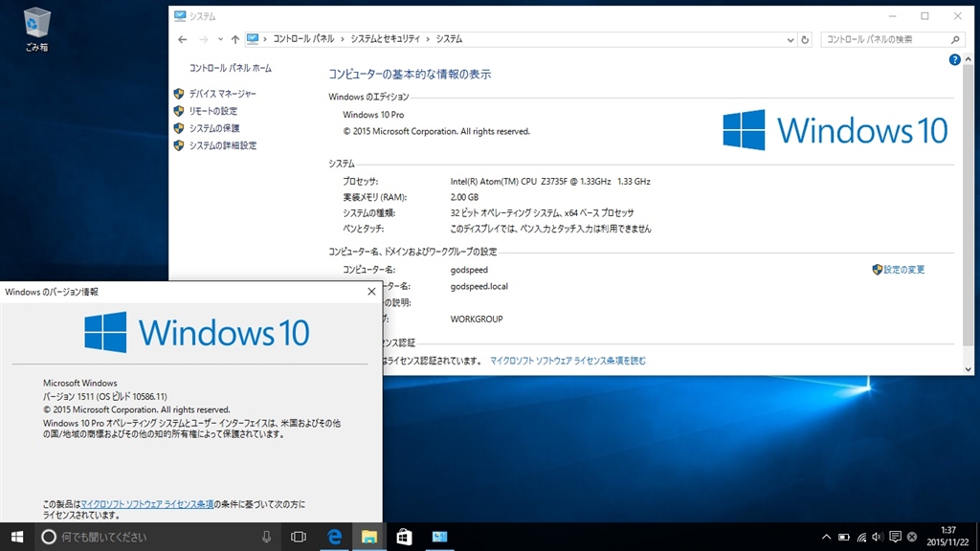
Task: Select the 2.00 GB installed memory value
Action: [464, 197]
